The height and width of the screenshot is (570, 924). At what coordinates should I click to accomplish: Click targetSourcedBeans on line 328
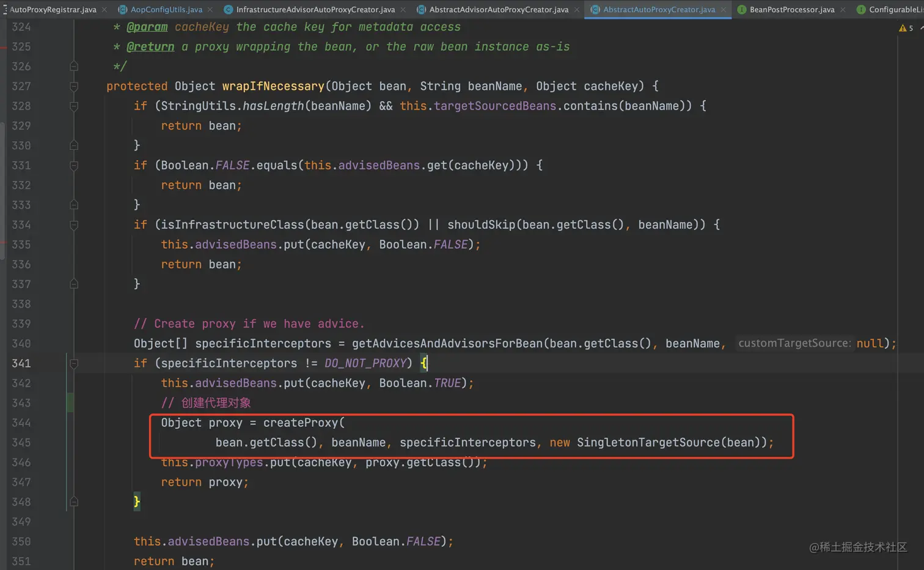pos(495,106)
